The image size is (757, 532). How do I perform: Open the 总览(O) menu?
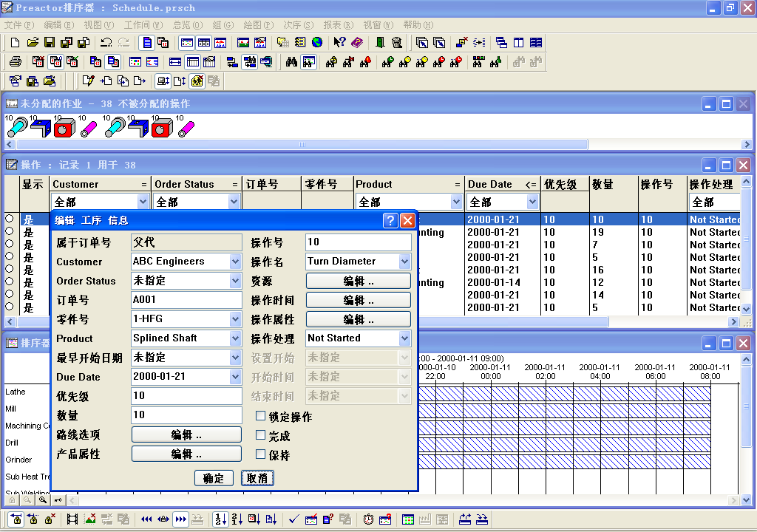click(x=187, y=24)
